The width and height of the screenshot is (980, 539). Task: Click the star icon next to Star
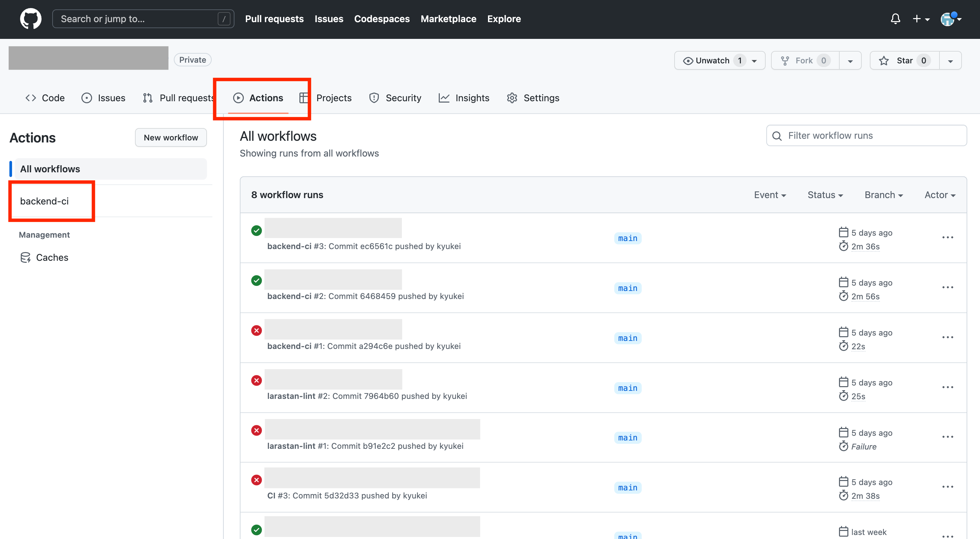click(x=885, y=60)
